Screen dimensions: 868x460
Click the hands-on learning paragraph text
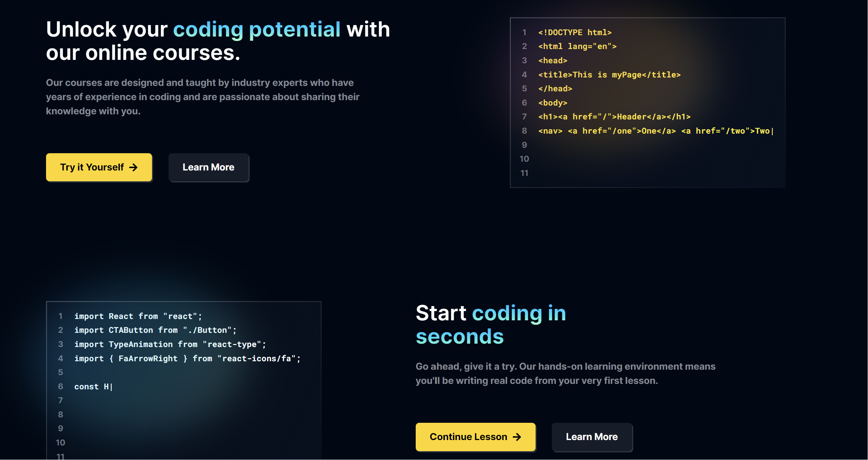pyautogui.click(x=565, y=373)
